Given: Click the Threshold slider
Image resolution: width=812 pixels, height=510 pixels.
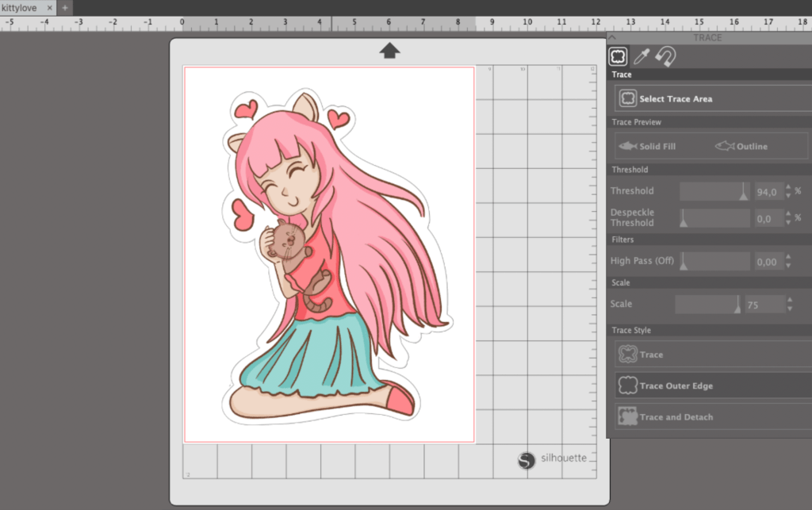Looking at the screenshot, I should 714,191.
